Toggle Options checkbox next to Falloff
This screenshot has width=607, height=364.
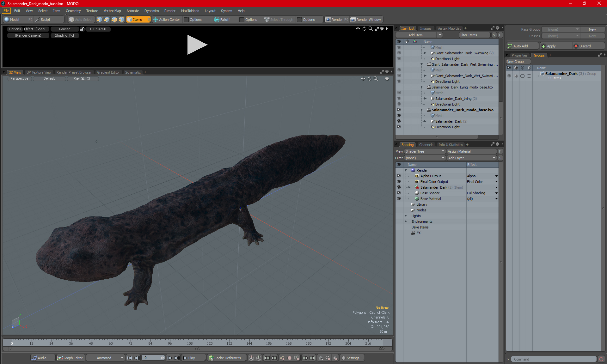(242, 20)
